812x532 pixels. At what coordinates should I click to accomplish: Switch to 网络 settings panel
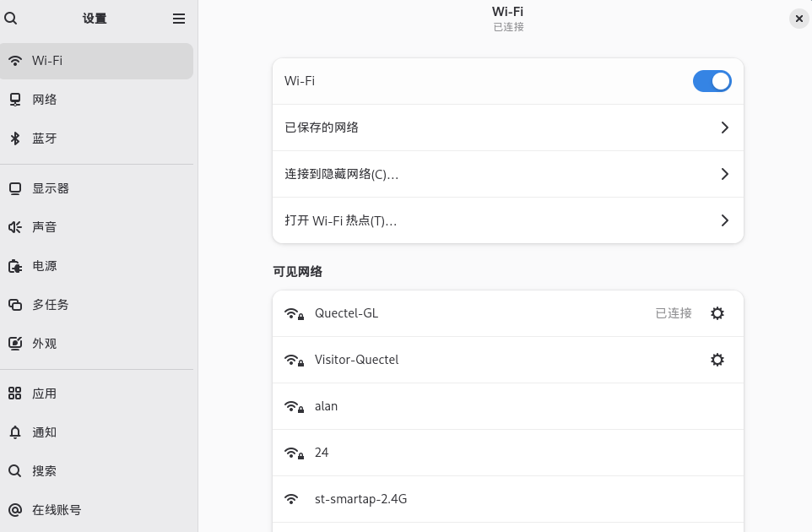tap(45, 100)
